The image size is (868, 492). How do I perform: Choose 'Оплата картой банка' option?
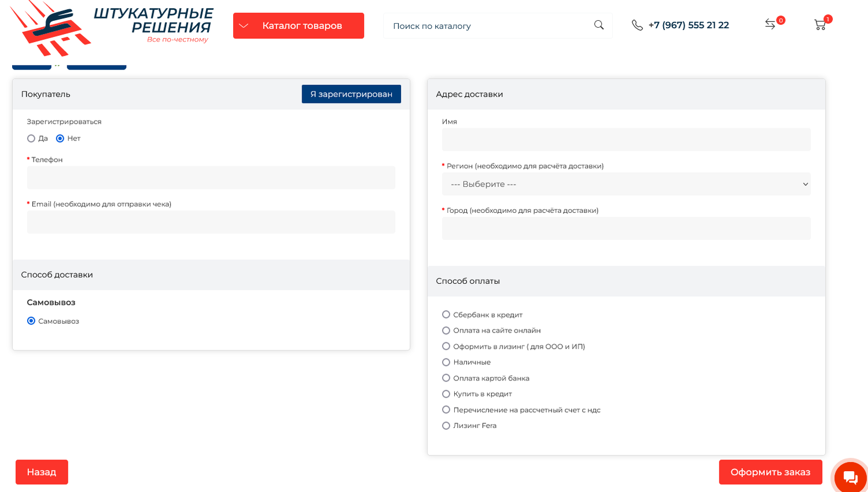pos(446,378)
